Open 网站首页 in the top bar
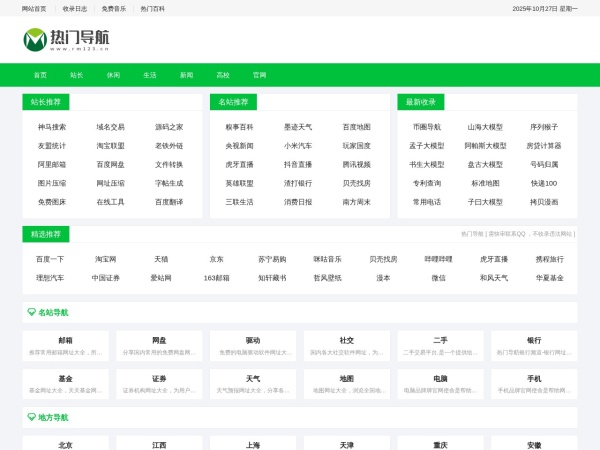The image size is (600, 450). pyautogui.click(x=34, y=9)
